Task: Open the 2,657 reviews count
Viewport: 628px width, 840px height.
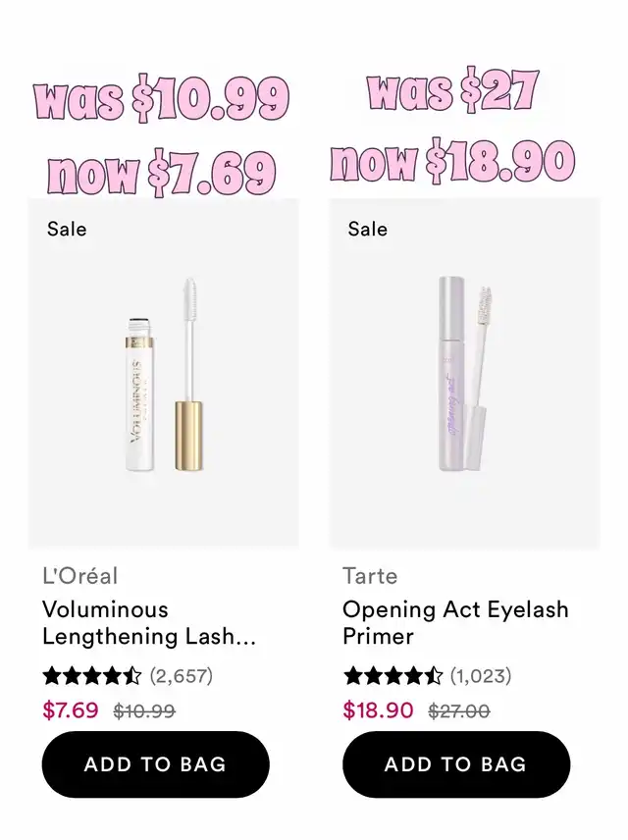Action: 182,675
